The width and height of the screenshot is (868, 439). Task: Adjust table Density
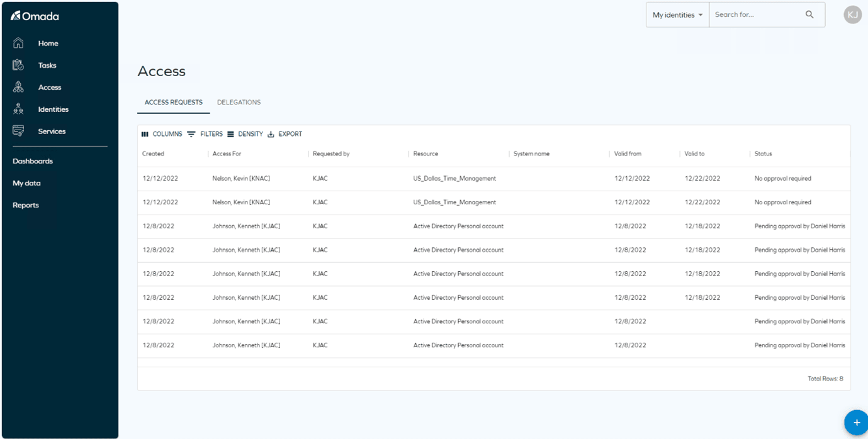pyautogui.click(x=246, y=133)
